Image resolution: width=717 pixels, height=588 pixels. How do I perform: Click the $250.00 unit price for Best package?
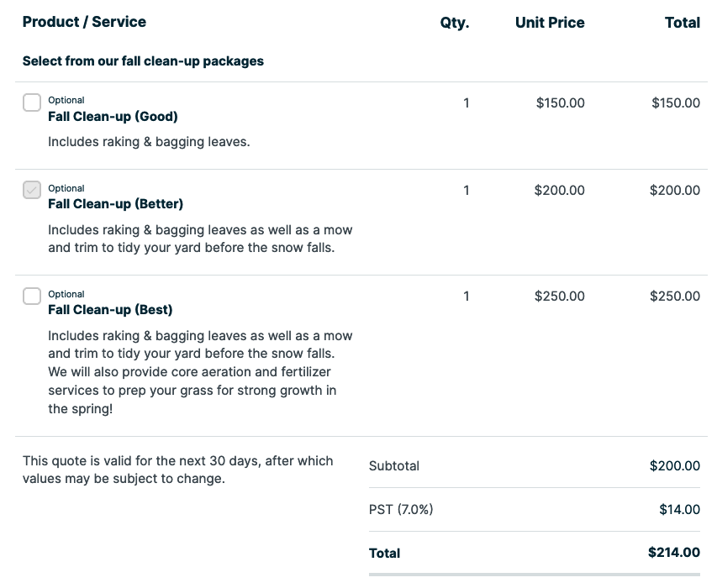click(560, 297)
